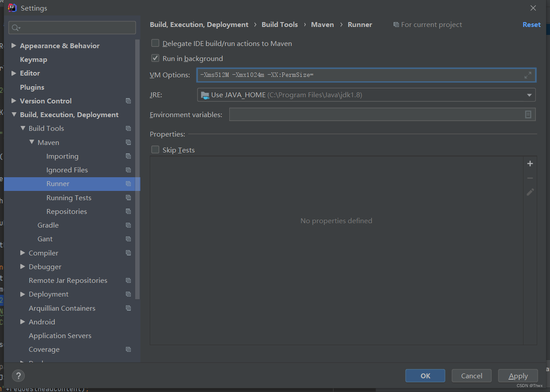
Task: Expand the Compiler section
Action: point(23,252)
